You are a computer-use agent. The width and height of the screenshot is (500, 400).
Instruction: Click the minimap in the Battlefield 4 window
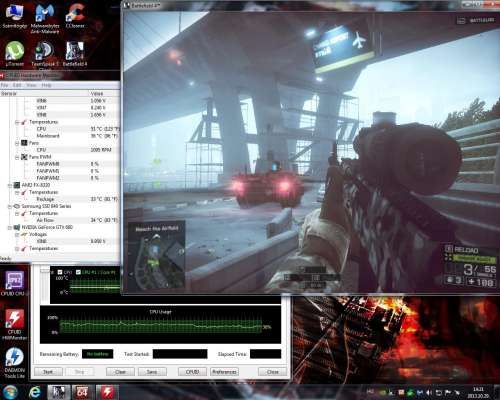pos(157,256)
